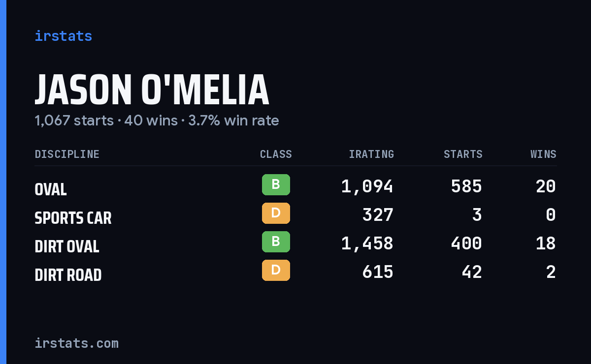Click the orange D badge for Sports Car
591x364 pixels.
click(276, 213)
